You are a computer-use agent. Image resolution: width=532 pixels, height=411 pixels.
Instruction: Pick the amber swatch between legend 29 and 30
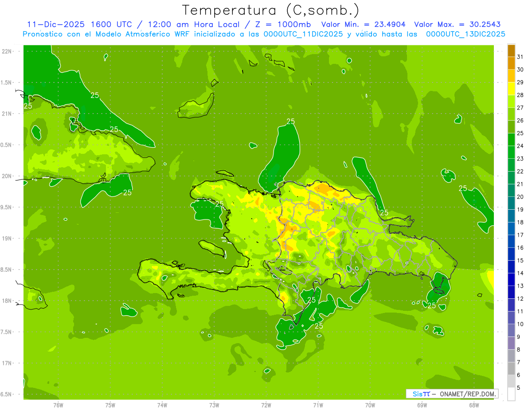(x=511, y=76)
